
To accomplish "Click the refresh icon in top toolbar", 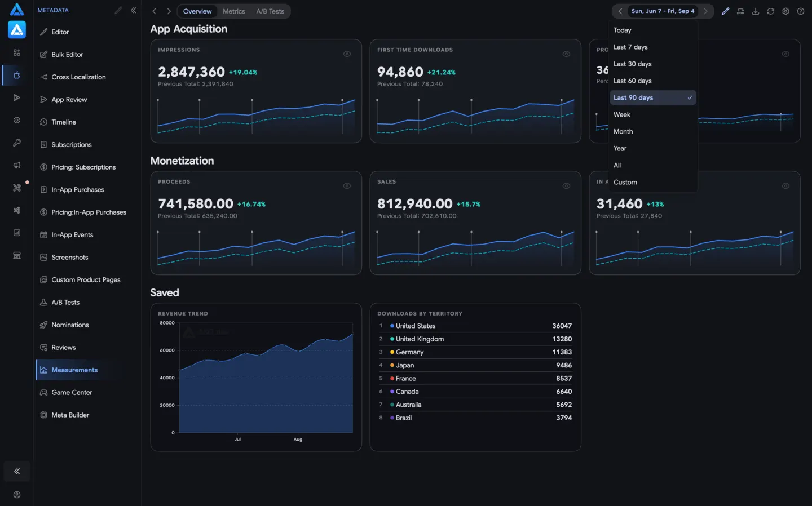I will (x=770, y=11).
